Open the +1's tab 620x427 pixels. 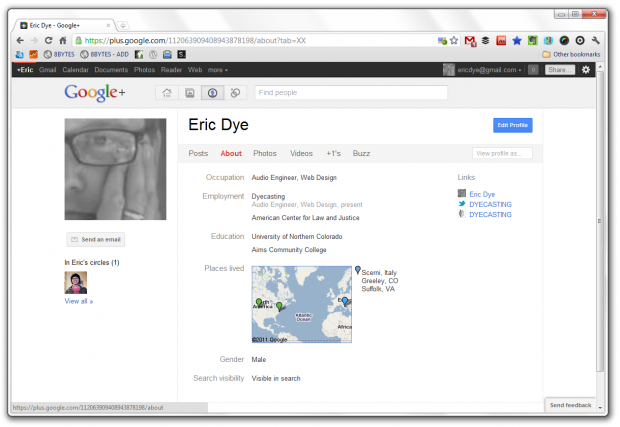coord(333,153)
